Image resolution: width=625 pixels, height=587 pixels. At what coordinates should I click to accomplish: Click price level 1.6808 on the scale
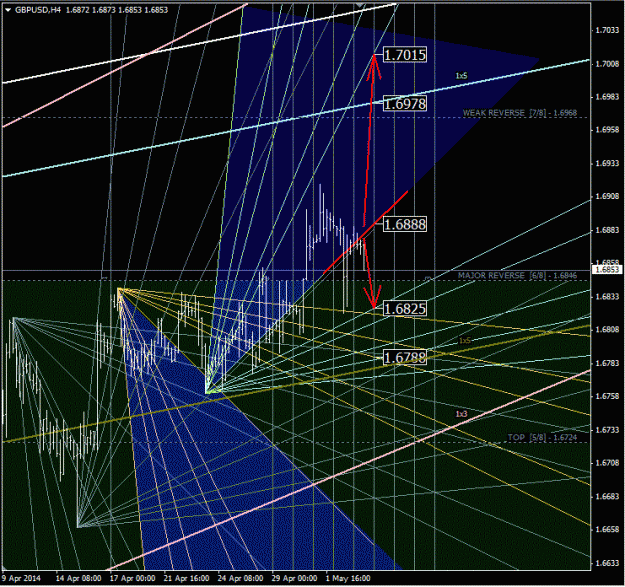(607, 330)
